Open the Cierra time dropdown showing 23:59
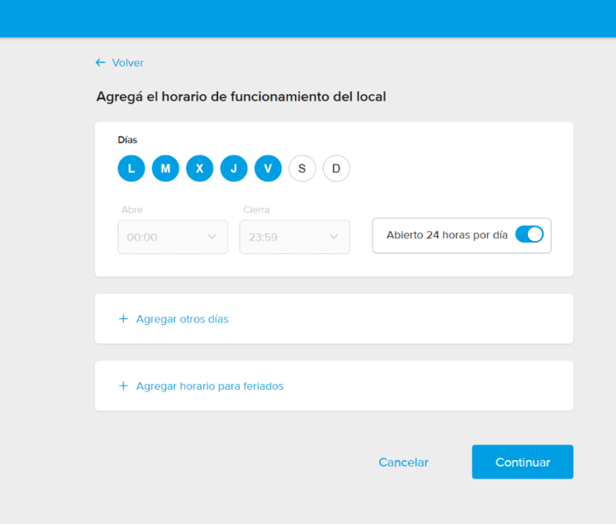The image size is (616, 524). 295,237
